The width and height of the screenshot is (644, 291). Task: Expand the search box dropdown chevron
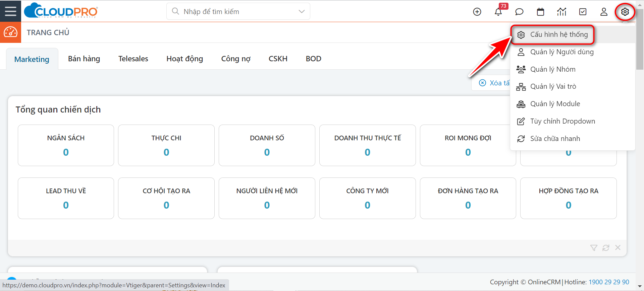pos(302,11)
